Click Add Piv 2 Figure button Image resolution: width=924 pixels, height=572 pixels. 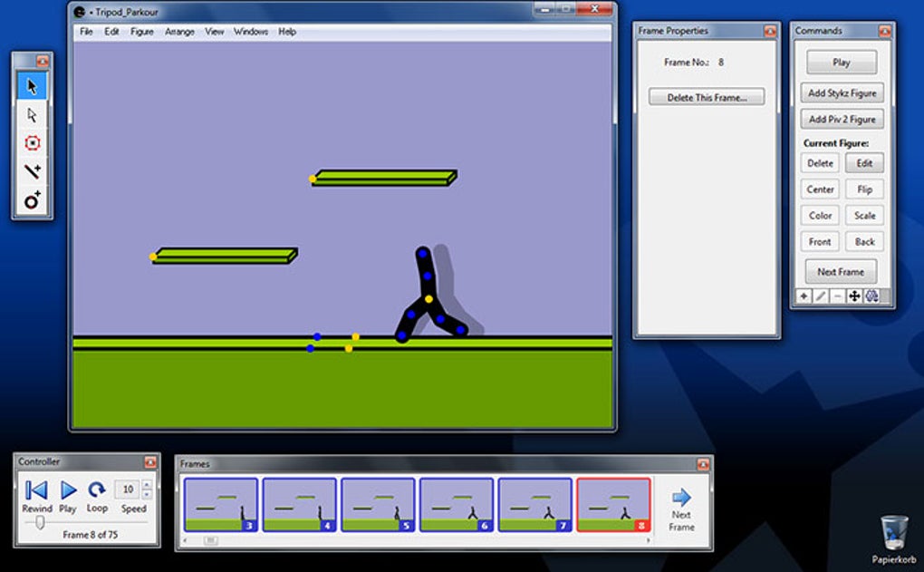[842, 119]
